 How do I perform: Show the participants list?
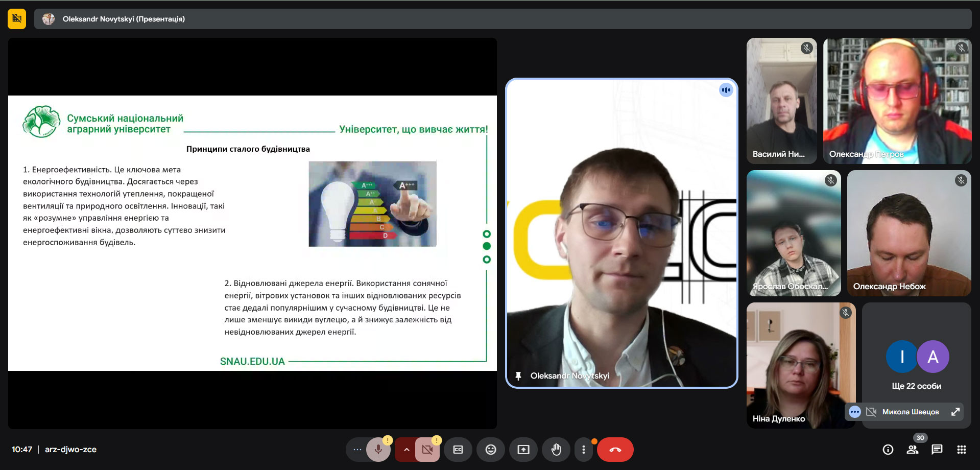tap(912, 450)
